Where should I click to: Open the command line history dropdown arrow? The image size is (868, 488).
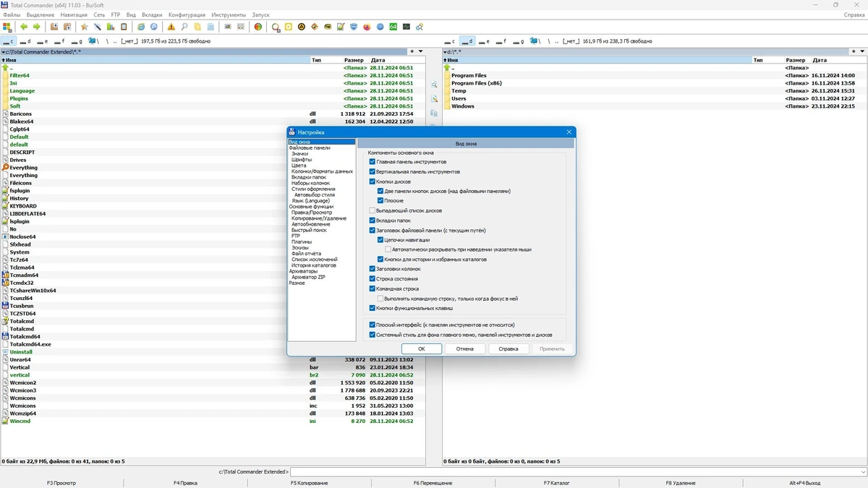click(863, 472)
